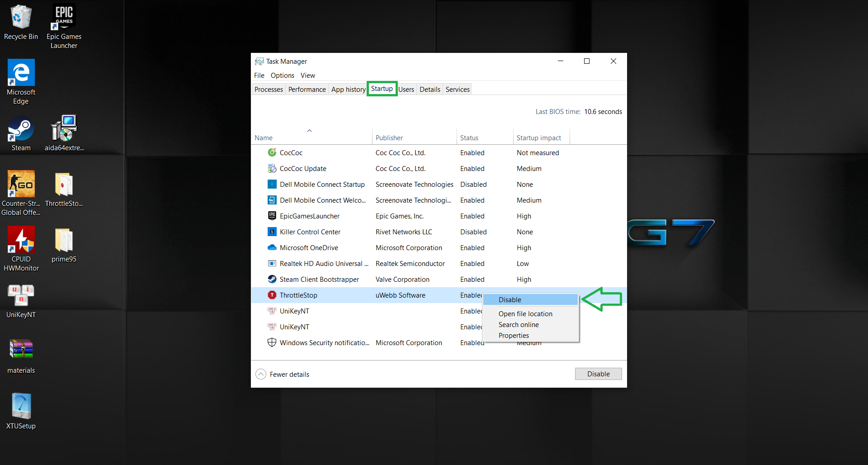Click publisher cell 'Rivet Networks LLC'
Image resolution: width=868 pixels, height=465 pixels.
[x=404, y=232]
